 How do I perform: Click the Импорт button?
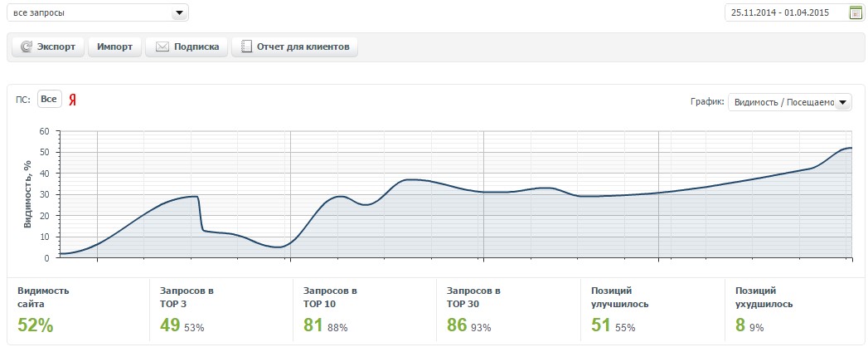114,47
